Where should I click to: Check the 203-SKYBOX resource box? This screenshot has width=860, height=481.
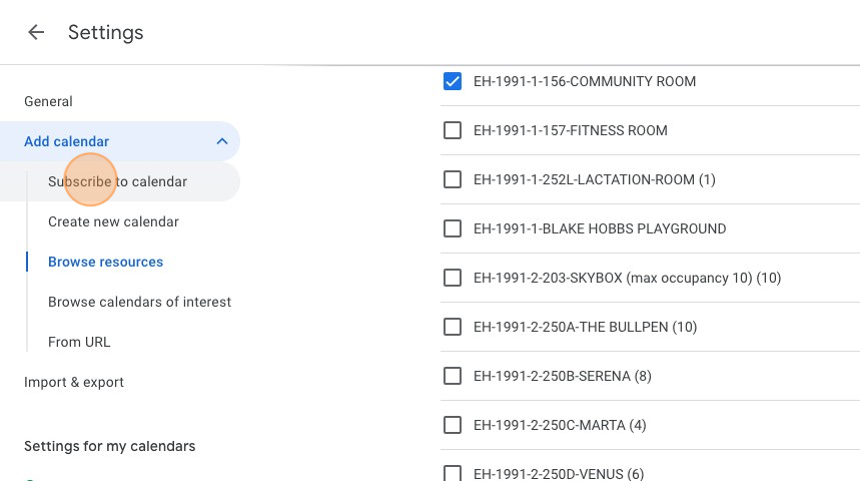click(452, 278)
